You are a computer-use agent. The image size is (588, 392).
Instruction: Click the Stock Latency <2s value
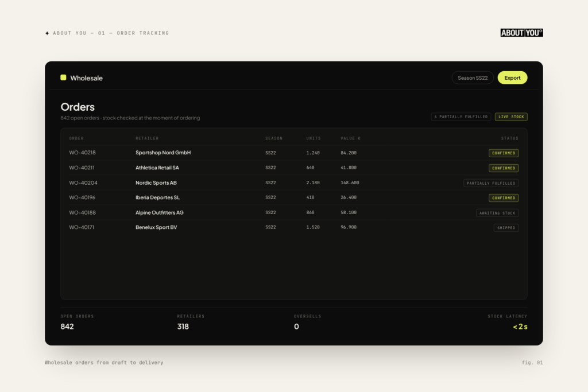coord(520,327)
